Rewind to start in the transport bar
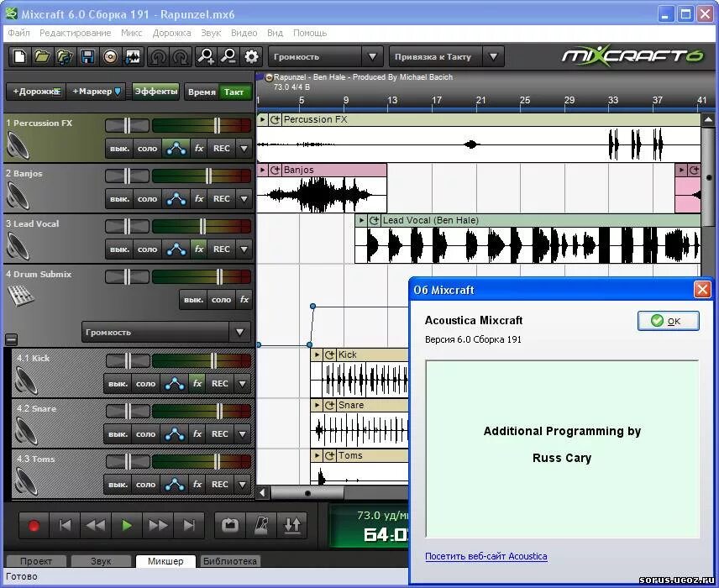 click(x=65, y=525)
